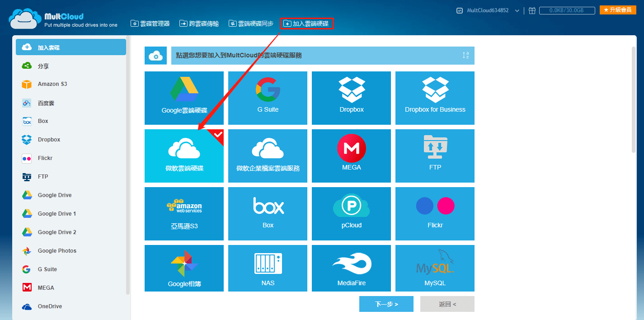Click the 升級會員 upgrade button
Screen dimensions: 644x320
[618, 10]
